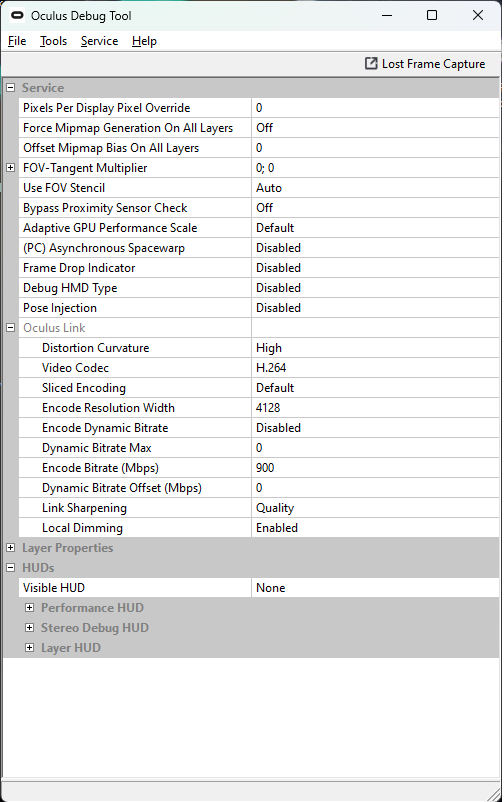Click the Lost Frame Capture button

(425, 63)
